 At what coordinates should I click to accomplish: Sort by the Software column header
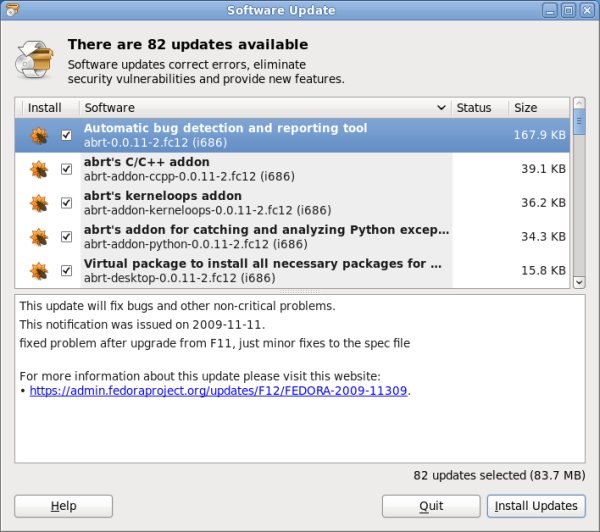(265, 108)
